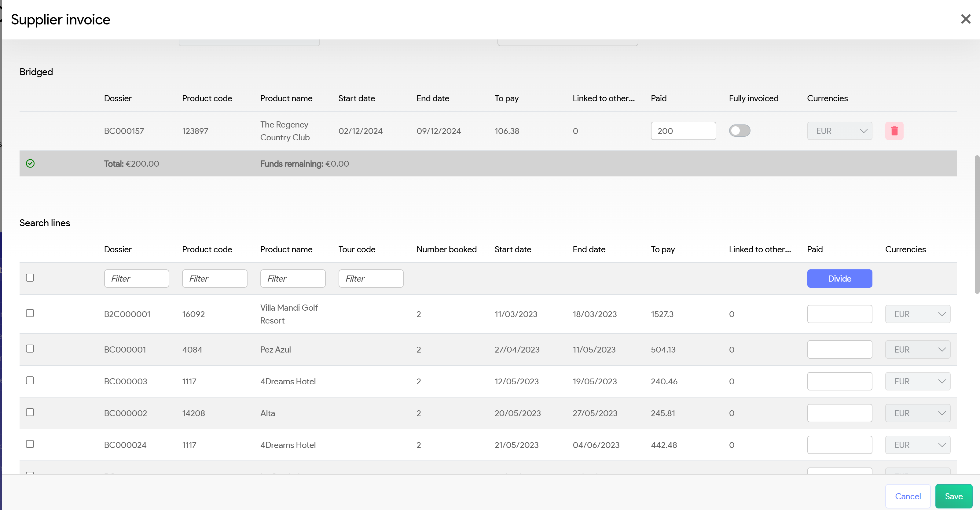980x510 pixels.
Task: Tick the checkbox for the BC000024 line
Action: click(30, 444)
